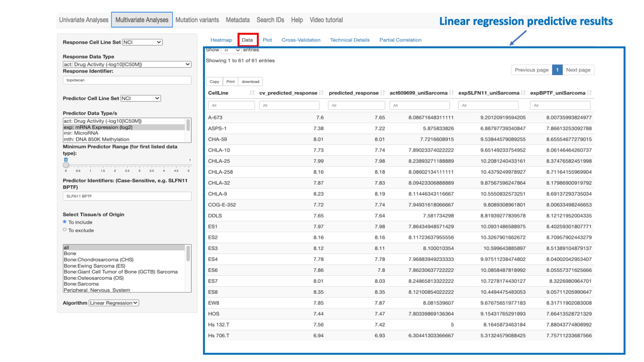Click the download button
Screen dimensions: 644x362
[x=250, y=81]
